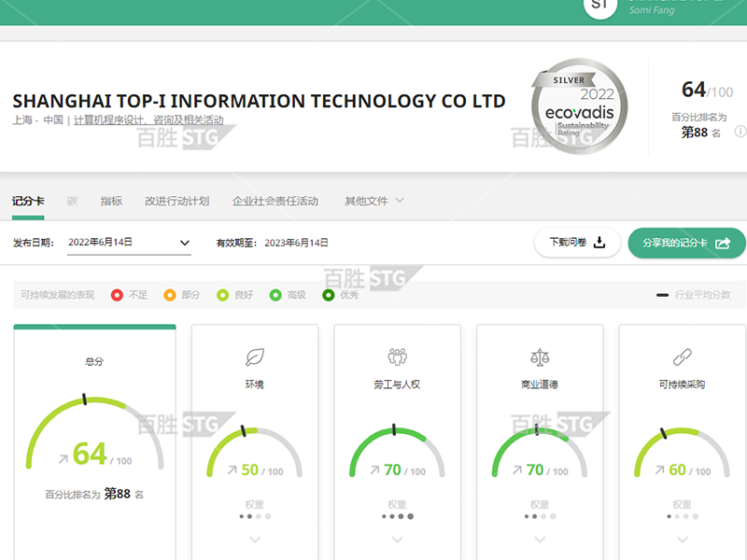Click the 64/100 score in header
747x560 pixels.
(x=708, y=90)
